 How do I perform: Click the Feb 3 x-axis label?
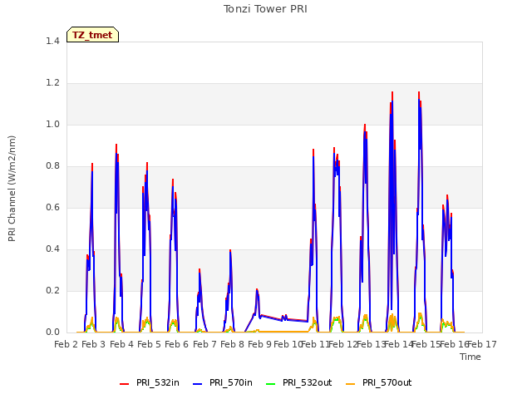pos(94,344)
